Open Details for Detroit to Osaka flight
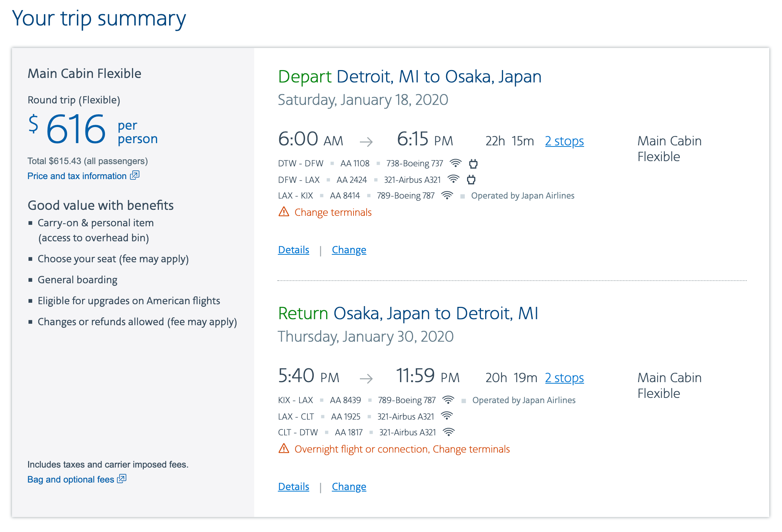782x532 pixels. [294, 250]
